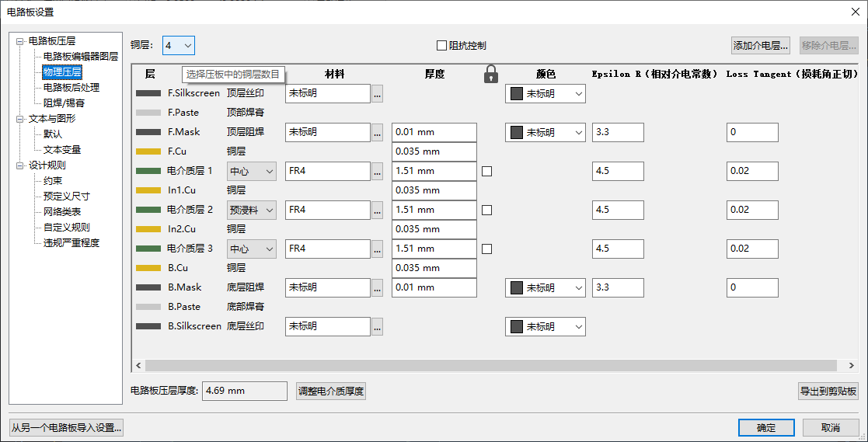The image size is (868, 442).
Task: Click the lock icon in thickness header
Action: [x=490, y=74]
